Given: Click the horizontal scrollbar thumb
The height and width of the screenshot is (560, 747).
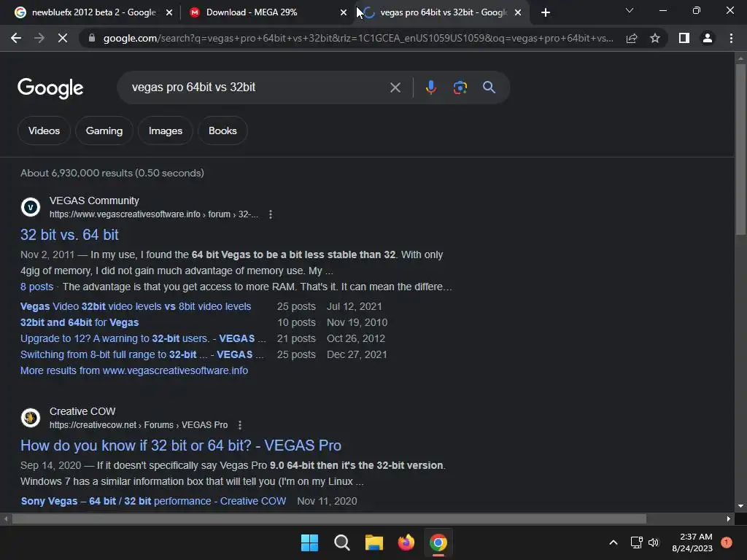Looking at the screenshot, I should pyautogui.click(x=329, y=518).
